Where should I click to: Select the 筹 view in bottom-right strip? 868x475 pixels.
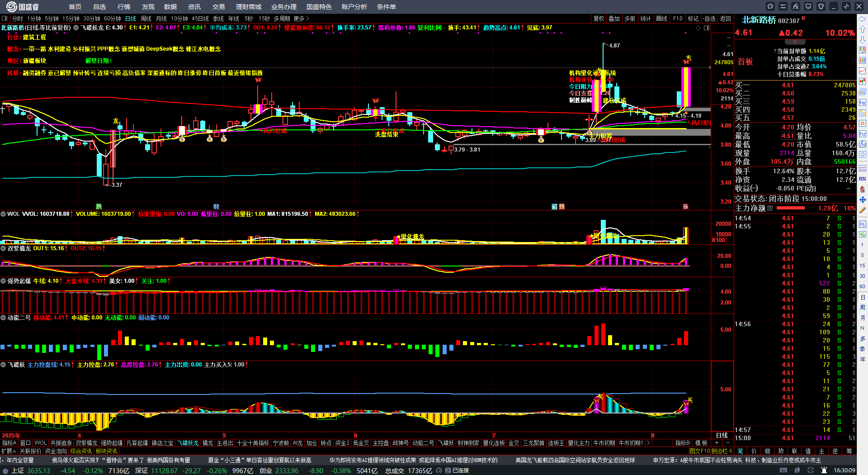point(849,451)
